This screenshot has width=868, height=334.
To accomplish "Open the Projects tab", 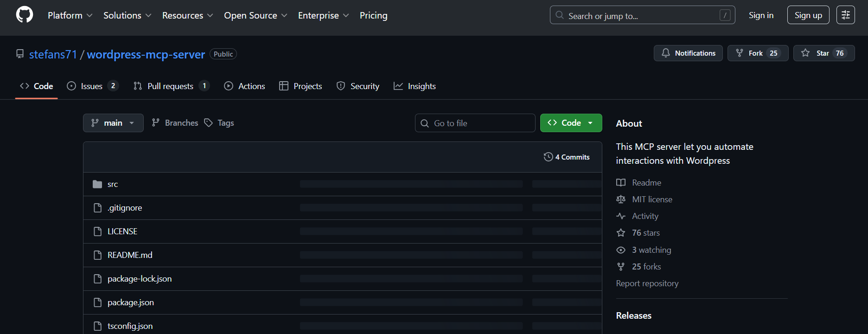I will [x=300, y=86].
